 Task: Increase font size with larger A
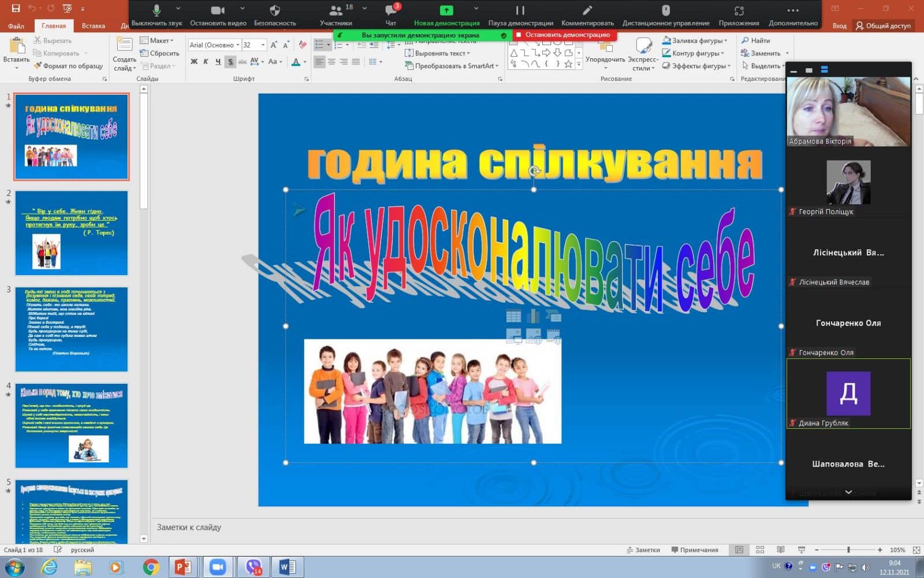click(x=274, y=45)
